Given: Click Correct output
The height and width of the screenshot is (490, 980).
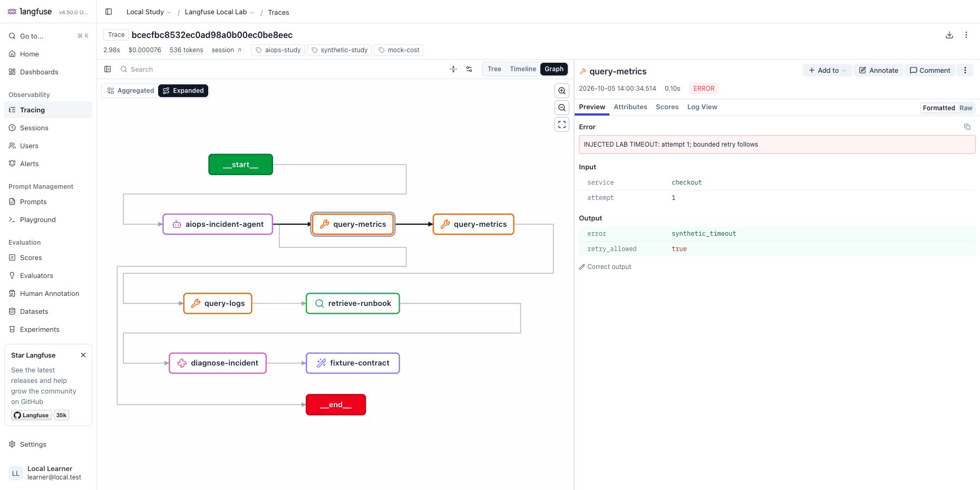Looking at the screenshot, I should (x=605, y=267).
